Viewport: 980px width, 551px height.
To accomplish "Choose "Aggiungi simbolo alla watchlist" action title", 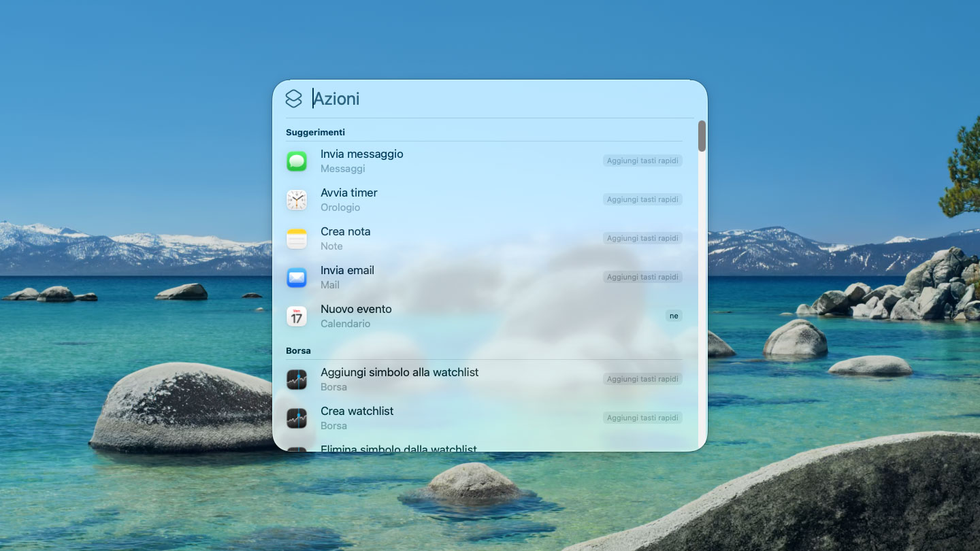I will click(x=399, y=373).
